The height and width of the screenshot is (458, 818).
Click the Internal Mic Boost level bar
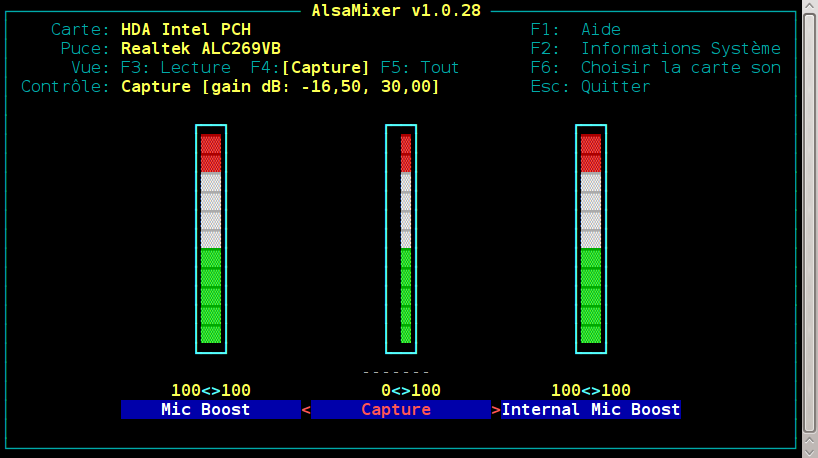click(591, 239)
